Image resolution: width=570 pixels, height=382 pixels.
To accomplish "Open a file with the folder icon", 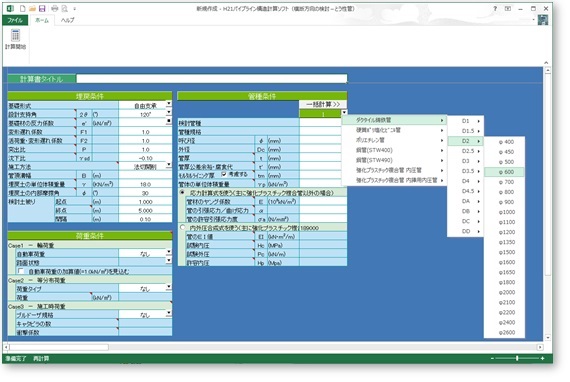I will click(x=32, y=8).
